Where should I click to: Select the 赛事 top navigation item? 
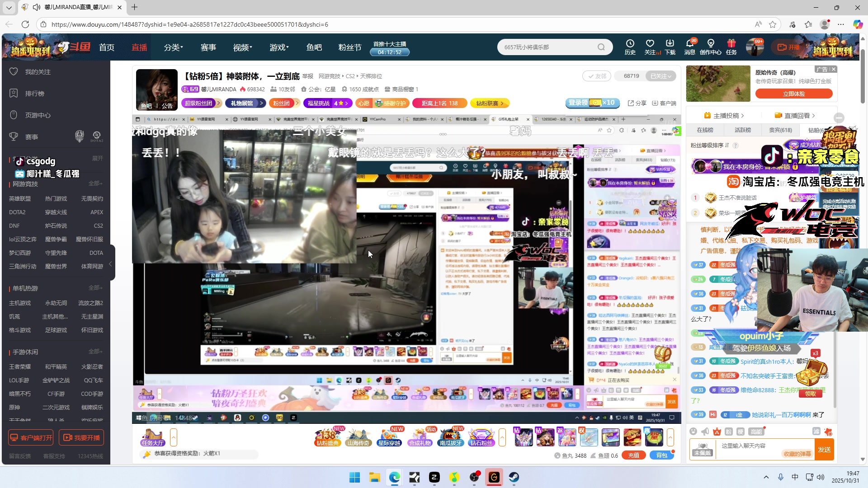tap(208, 47)
